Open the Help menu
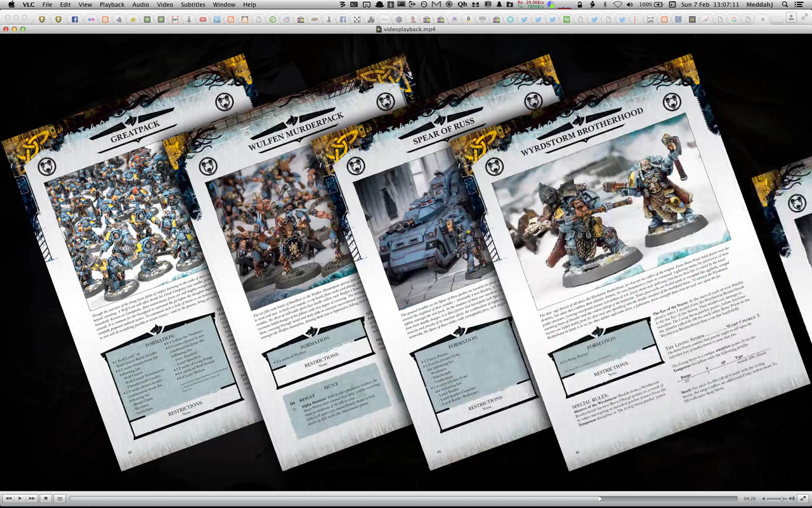812x508 pixels. (x=250, y=4)
